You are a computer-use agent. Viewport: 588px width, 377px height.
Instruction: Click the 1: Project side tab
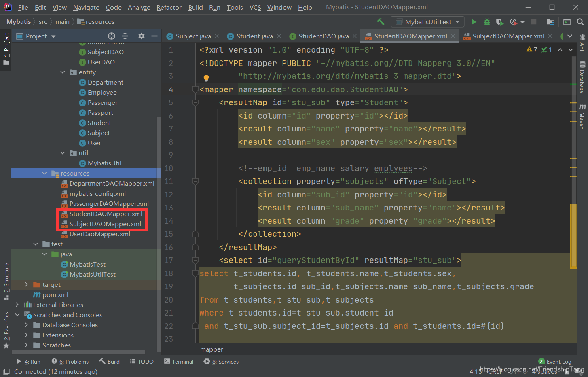(x=6, y=49)
